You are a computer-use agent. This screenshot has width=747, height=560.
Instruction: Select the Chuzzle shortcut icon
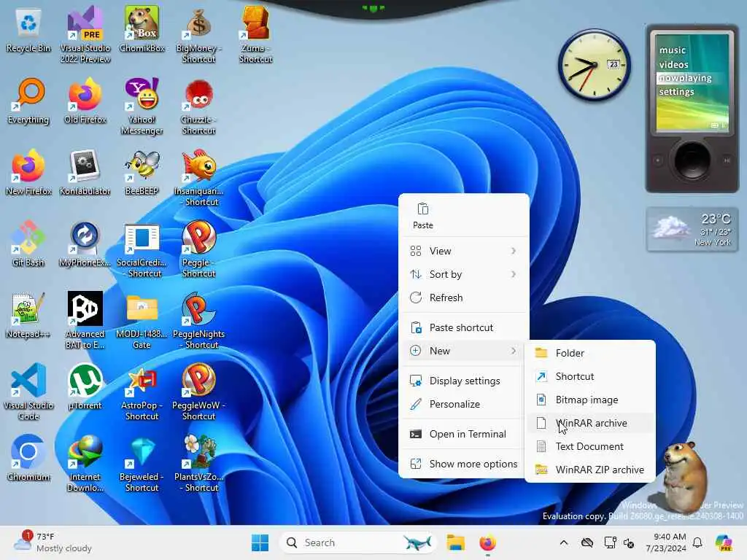[198, 106]
